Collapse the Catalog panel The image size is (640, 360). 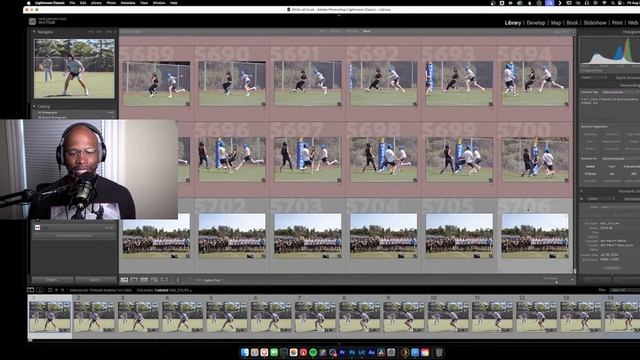point(34,106)
